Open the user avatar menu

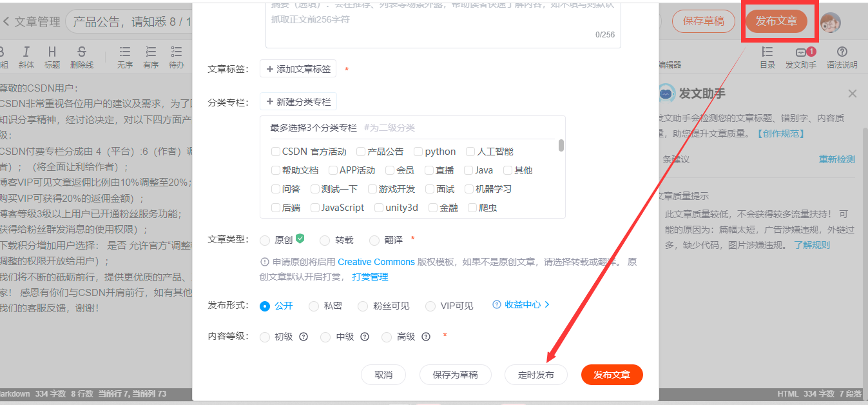[831, 23]
